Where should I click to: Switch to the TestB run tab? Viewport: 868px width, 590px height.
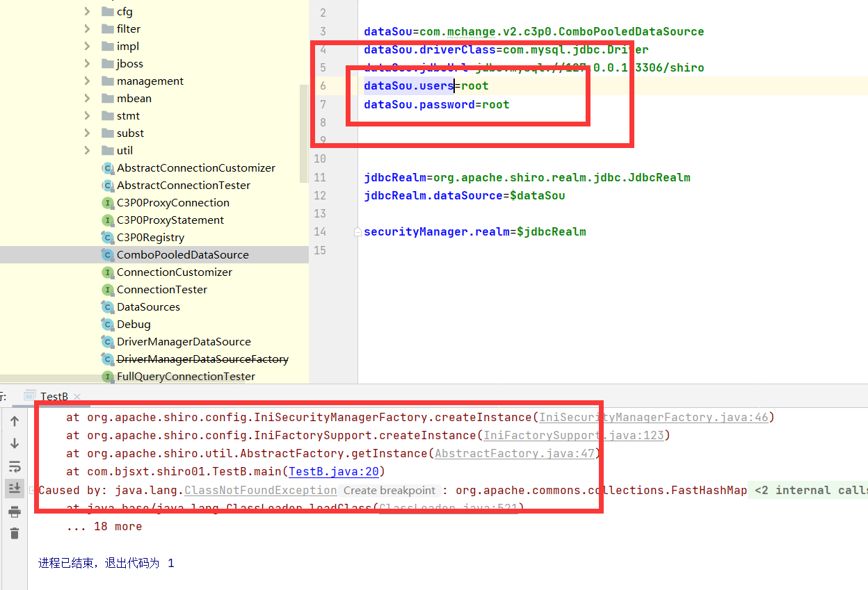54,396
